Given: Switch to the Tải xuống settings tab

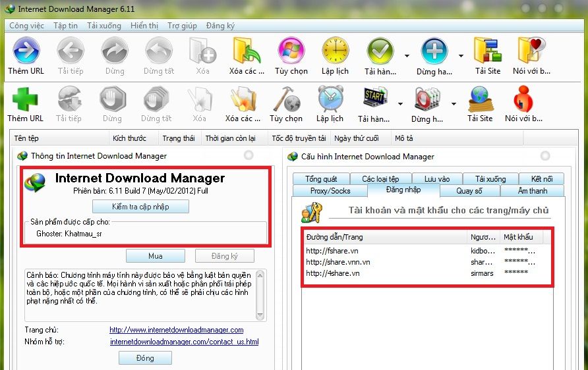Looking at the screenshot, I should 490,178.
